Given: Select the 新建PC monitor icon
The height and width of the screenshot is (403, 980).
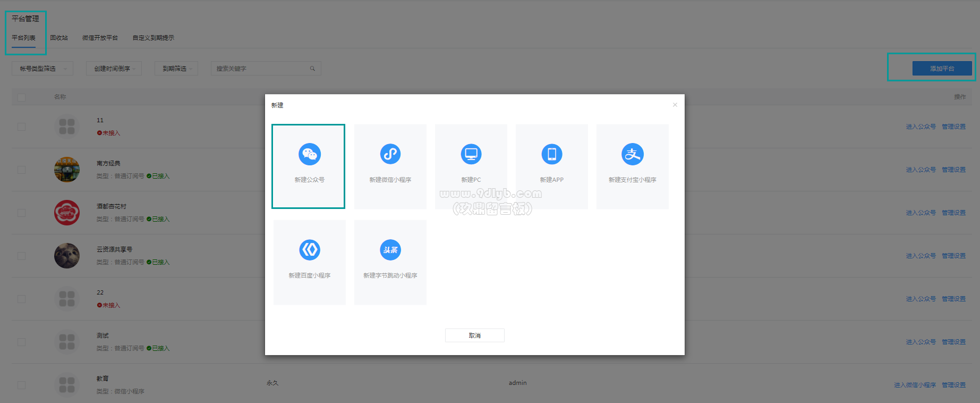Looking at the screenshot, I should pos(471,154).
